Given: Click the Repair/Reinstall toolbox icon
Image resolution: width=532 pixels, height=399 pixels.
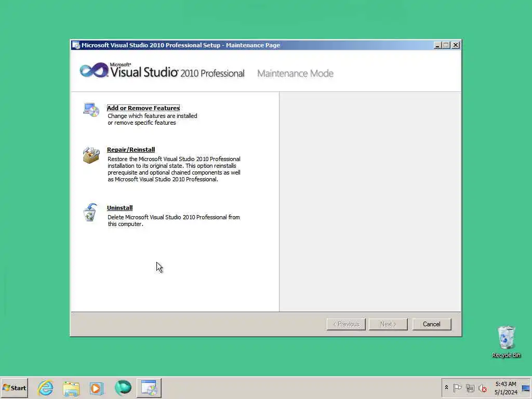Looking at the screenshot, I should tap(91, 155).
